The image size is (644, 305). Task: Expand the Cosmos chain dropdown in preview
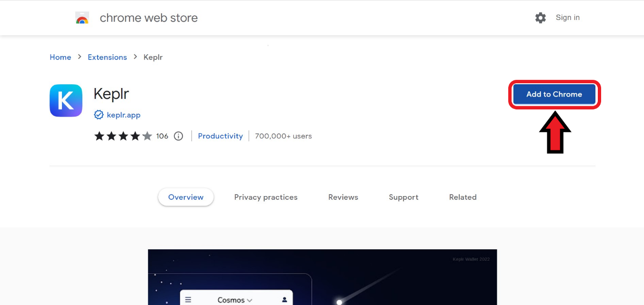point(235,300)
